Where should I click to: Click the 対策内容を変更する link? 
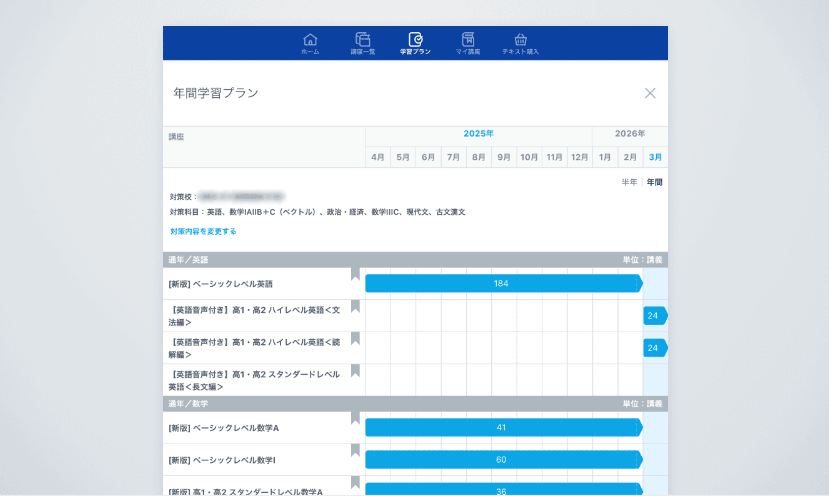(203, 231)
